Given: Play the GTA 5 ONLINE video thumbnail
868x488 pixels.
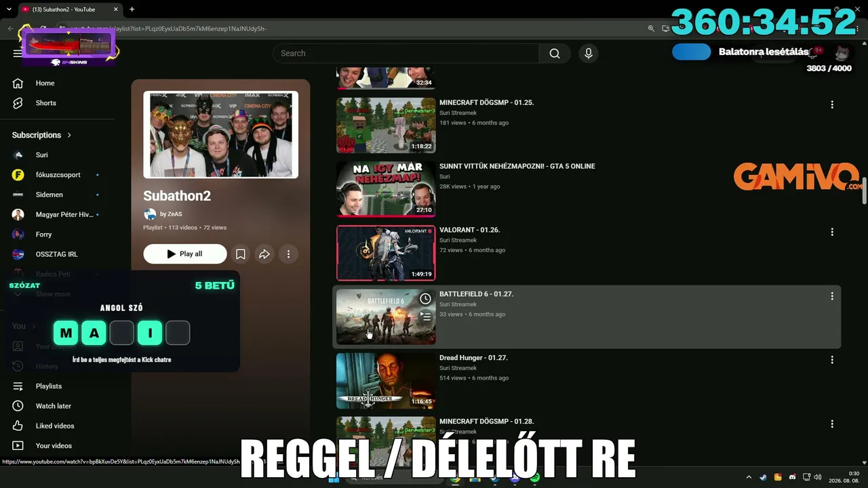Looking at the screenshot, I should (x=386, y=189).
